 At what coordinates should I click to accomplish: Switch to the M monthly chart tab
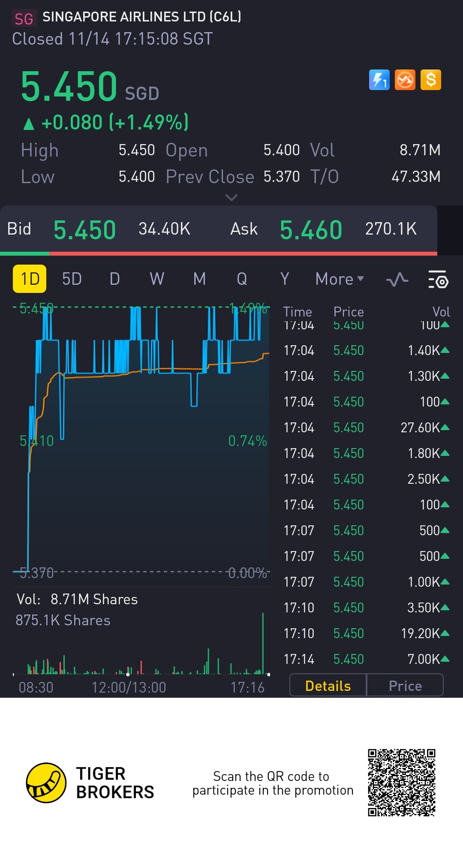coord(199,279)
